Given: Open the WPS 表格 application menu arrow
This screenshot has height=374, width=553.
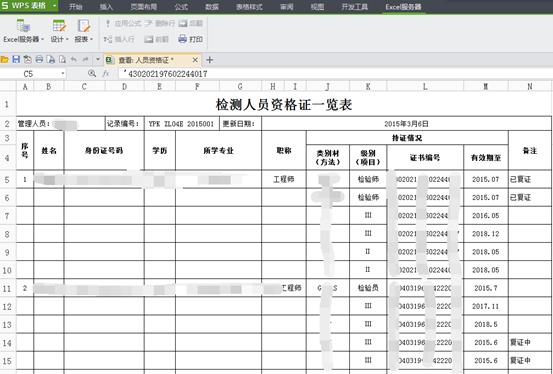Looking at the screenshot, I should (x=54, y=6).
